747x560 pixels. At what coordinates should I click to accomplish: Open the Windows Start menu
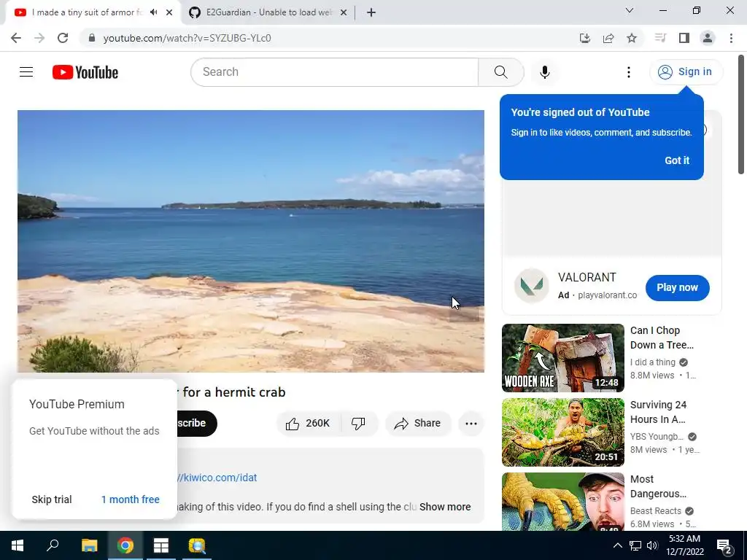click(18, 545)
